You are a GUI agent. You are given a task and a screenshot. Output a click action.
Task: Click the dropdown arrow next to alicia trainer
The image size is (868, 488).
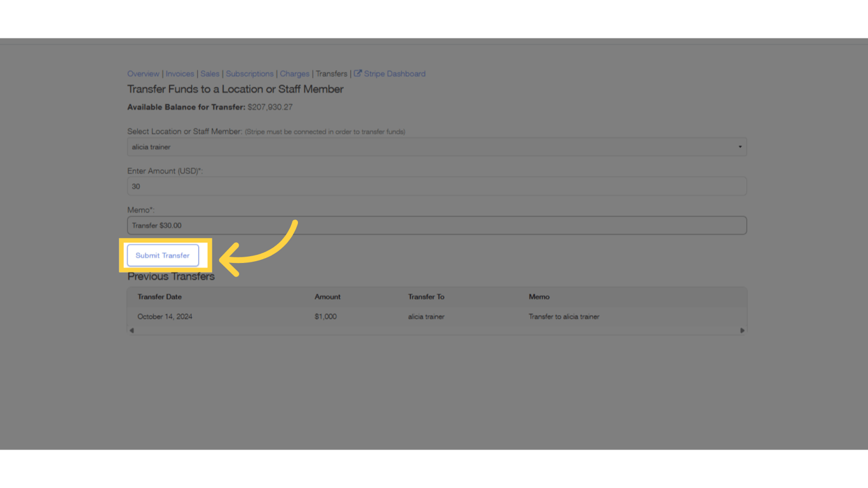[x=739, y=146]
